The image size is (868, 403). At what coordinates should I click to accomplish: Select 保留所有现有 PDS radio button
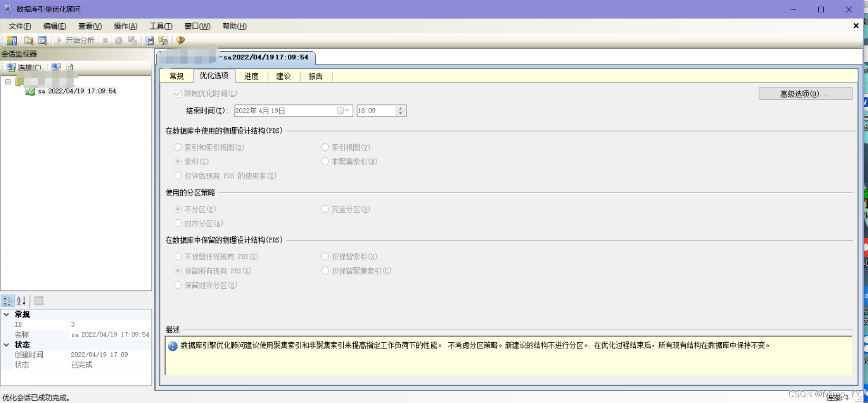(x=178, y=271)
